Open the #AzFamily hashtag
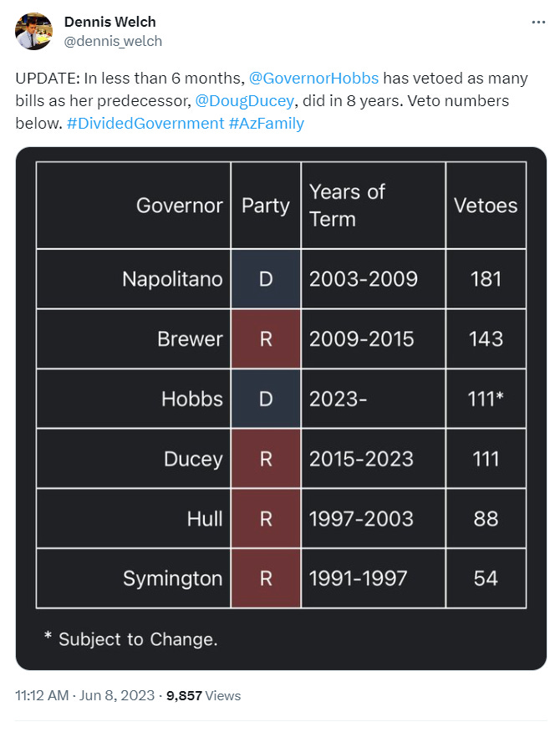The width and height of the screenshot is (560, 732). [x=267, y=123]
